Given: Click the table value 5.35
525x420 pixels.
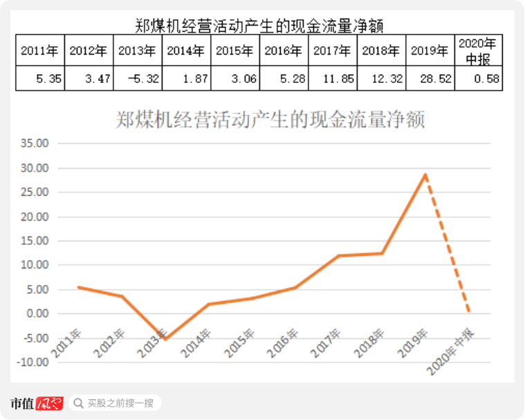Looking at the screenshot, I should click(49, 79).
